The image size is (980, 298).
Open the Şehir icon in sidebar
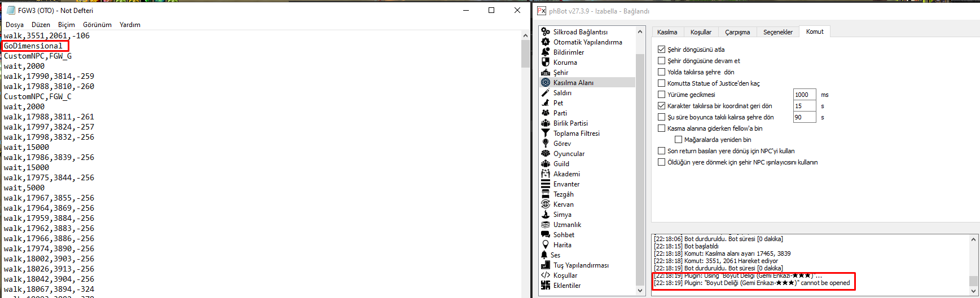pos(546,73)
